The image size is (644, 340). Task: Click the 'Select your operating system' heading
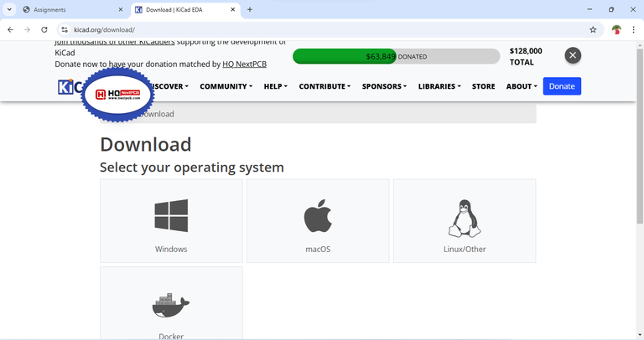[x=192, y=167]
